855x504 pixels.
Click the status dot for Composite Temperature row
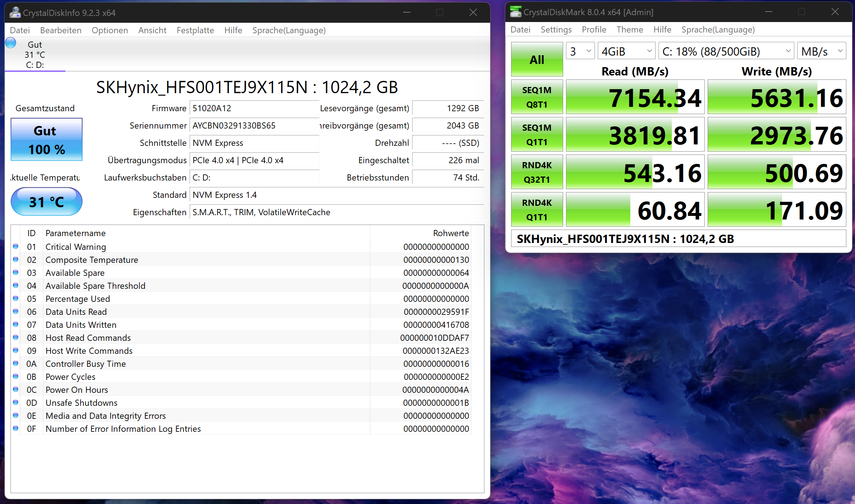point(16,260)
